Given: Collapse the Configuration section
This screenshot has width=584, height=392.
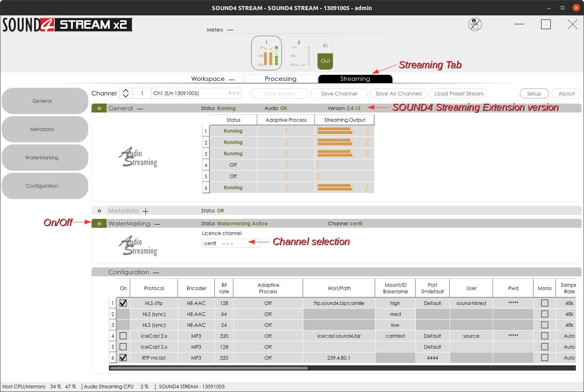Looking at the screenshot, I should [156, 273].
